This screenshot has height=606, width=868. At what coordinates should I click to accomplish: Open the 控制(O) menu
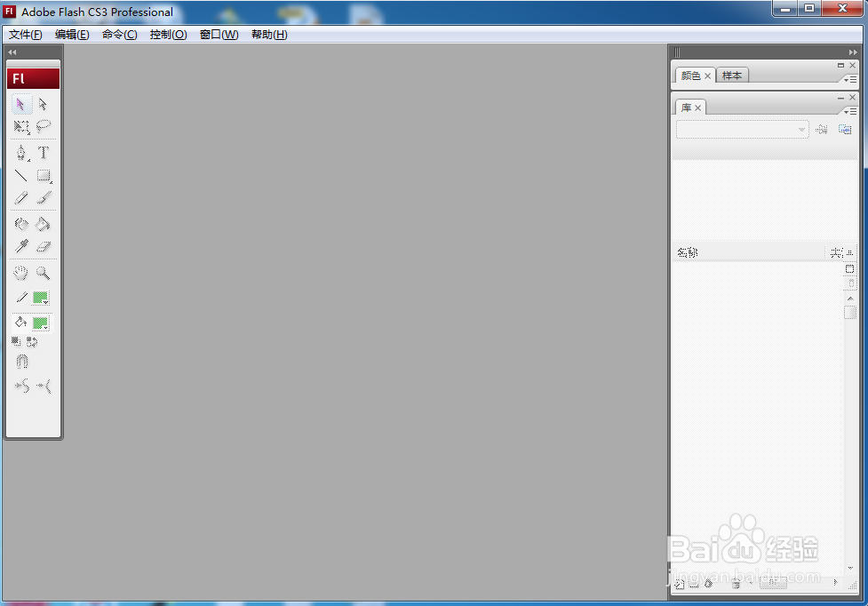(168, 35)
